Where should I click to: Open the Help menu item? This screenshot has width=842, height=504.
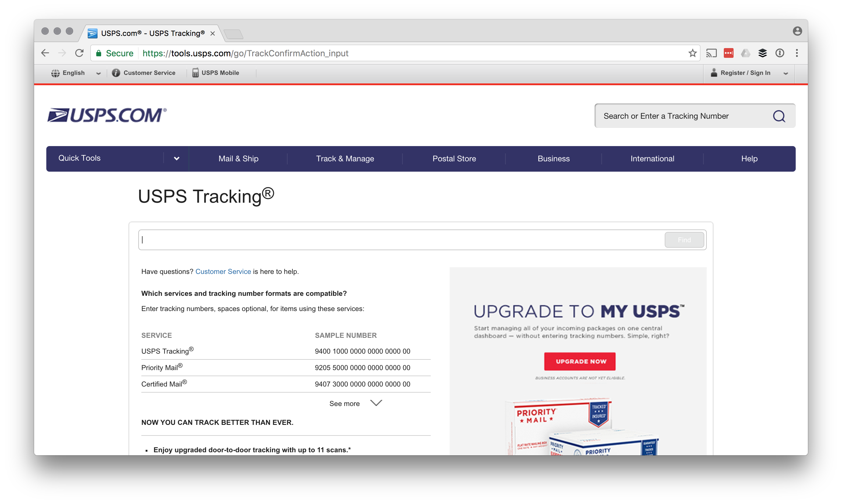[x=749, y=158]
